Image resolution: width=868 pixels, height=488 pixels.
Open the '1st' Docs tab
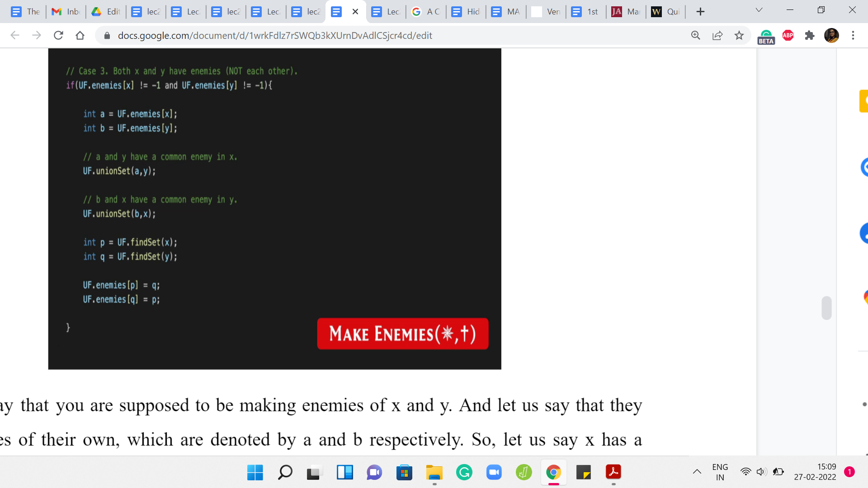tap(585, 12)
